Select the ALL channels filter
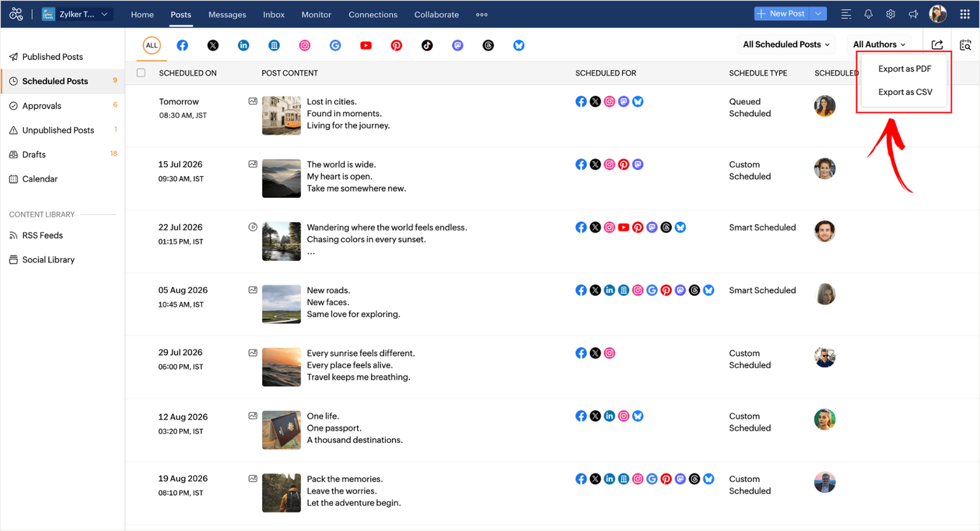 [x=152, y=45]
